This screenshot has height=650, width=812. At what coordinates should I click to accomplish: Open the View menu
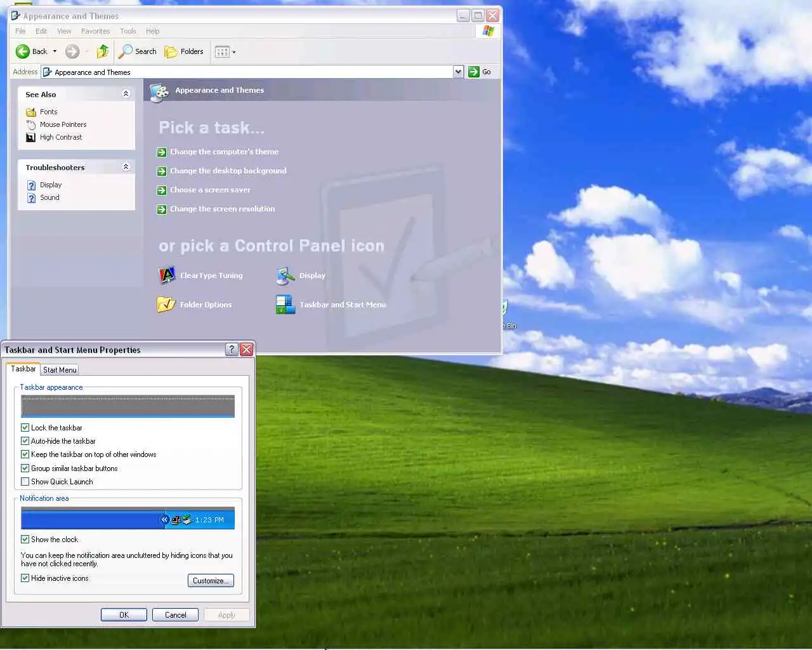(64, 31)
